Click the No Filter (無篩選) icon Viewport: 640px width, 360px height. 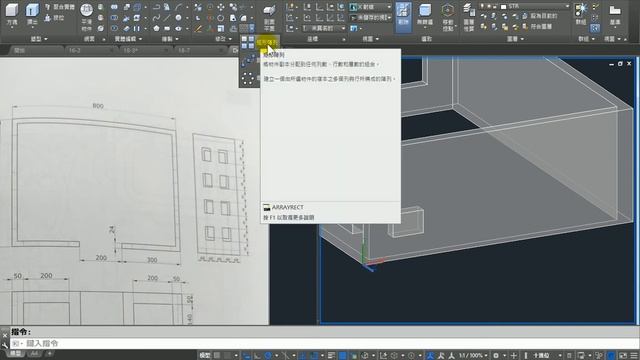[x=425, y=11]
